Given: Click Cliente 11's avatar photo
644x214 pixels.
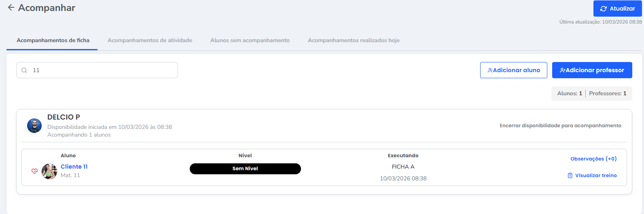Looking at the screenshot, I should 49,171.
